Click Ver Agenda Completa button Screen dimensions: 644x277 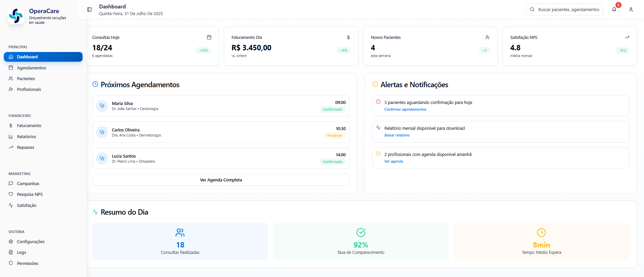click(x=221, y=180)
